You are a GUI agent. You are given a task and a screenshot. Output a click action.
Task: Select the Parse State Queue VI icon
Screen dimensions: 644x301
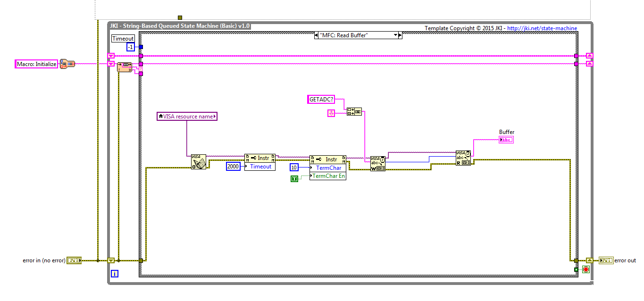[125, 67]
